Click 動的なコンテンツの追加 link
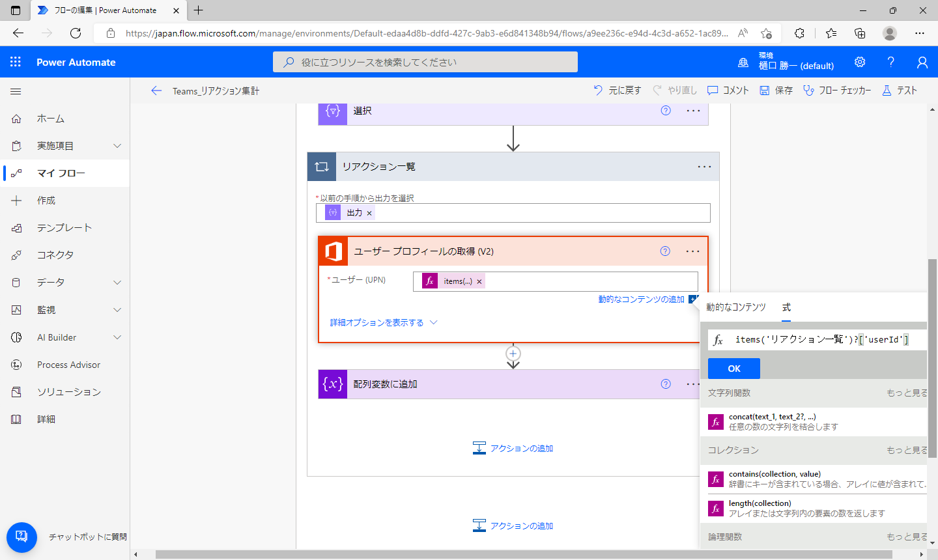 click(x=642, y=300)
